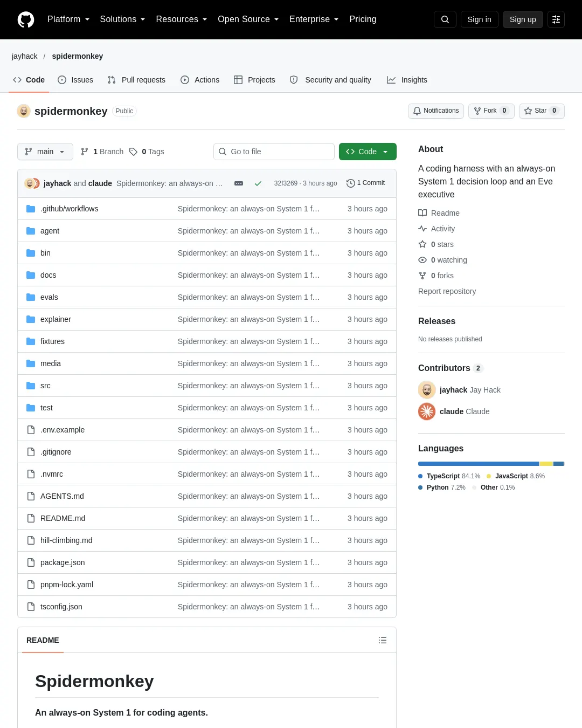Viewport: 582px width, 728px height.
Task: Click the .env.example file icon
Action: tap(31, 430)
